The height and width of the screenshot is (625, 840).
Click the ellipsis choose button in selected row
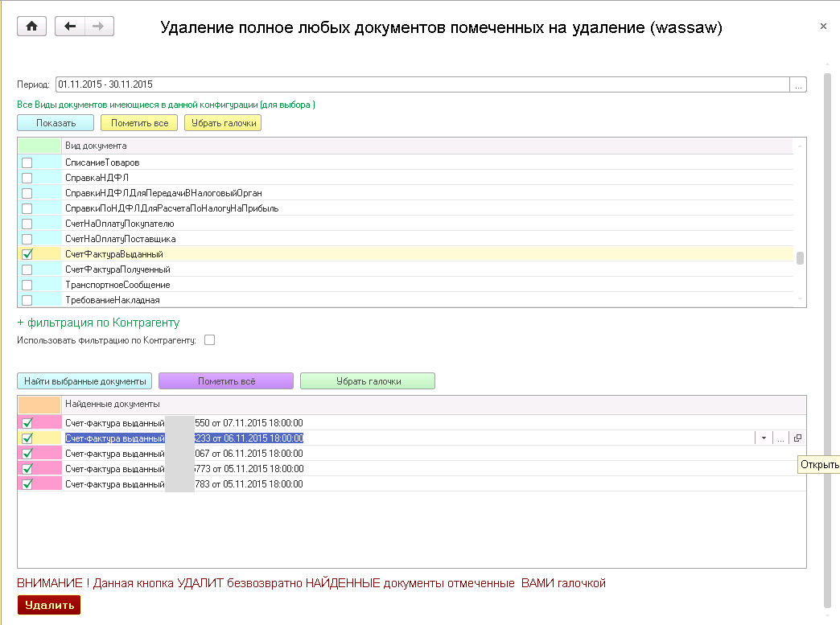780,438
